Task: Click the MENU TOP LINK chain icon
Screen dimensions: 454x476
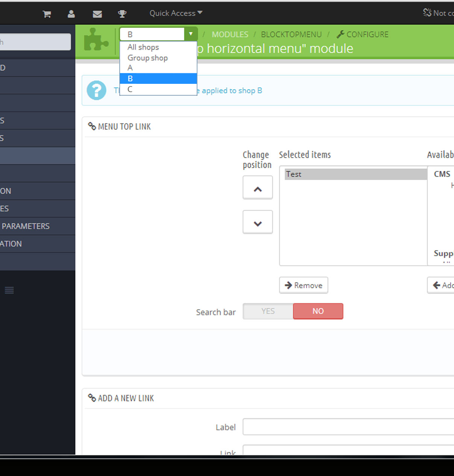Action: [x=92, y=126]
